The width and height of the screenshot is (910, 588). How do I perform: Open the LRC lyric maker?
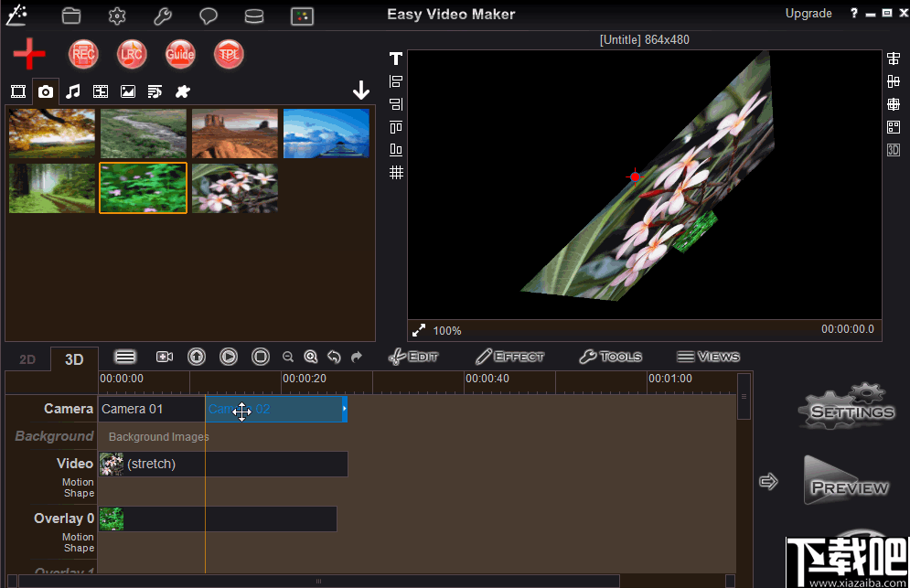pos(132,54)
